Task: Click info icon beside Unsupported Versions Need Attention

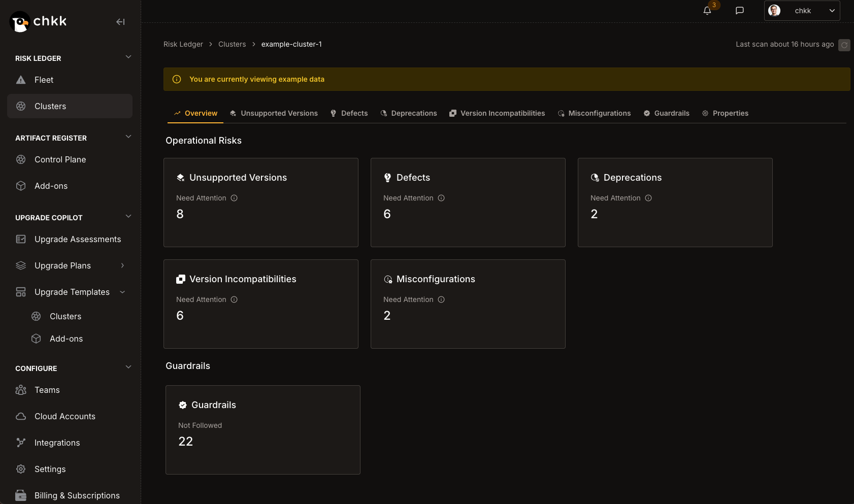Action: [234, 198]
